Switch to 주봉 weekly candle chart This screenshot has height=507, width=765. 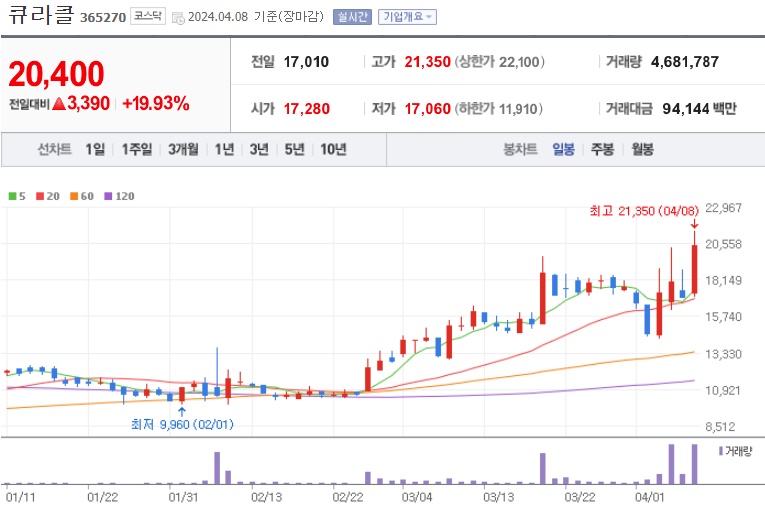click(603, 149)
